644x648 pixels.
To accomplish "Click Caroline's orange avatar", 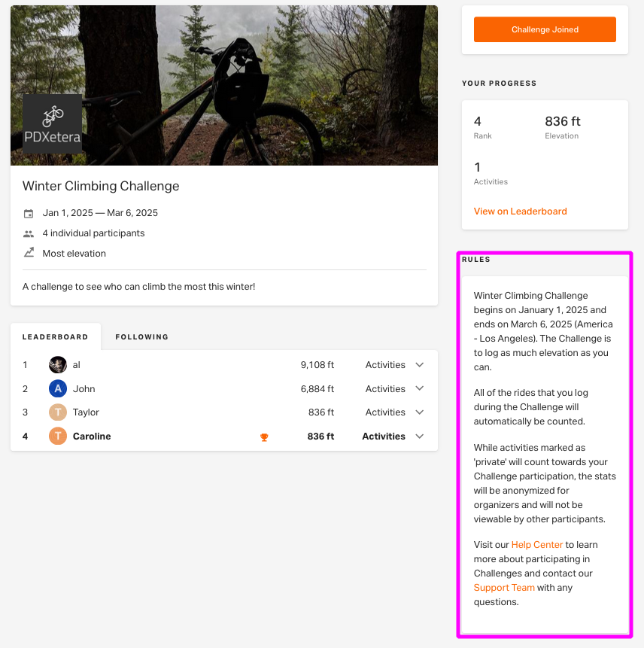I will 58,437.
